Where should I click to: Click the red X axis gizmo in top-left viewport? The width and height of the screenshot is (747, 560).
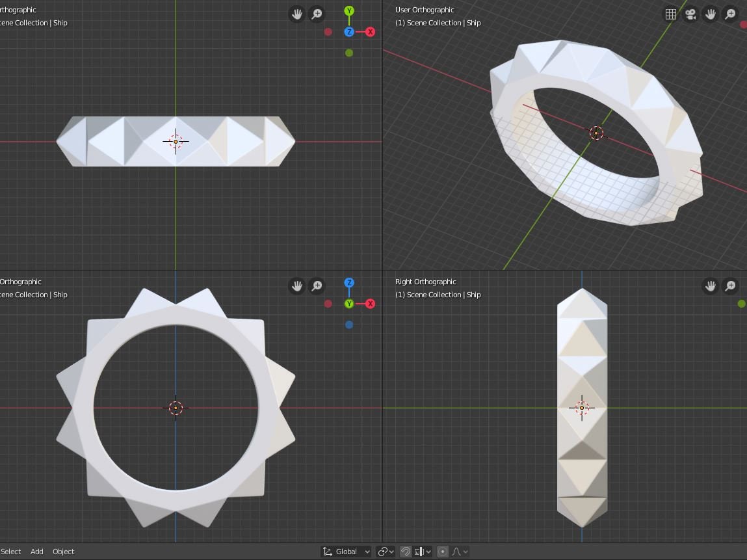click(370, 32)
